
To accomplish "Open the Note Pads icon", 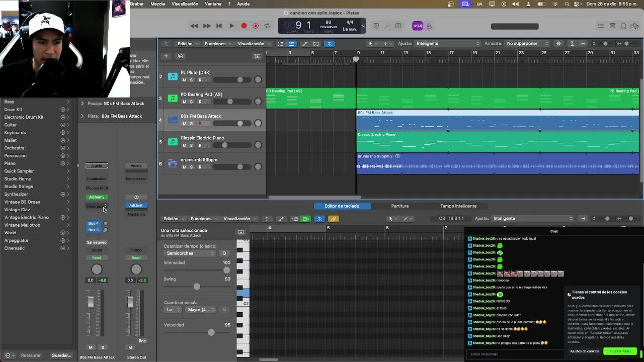I will click(x=612, y=26).
